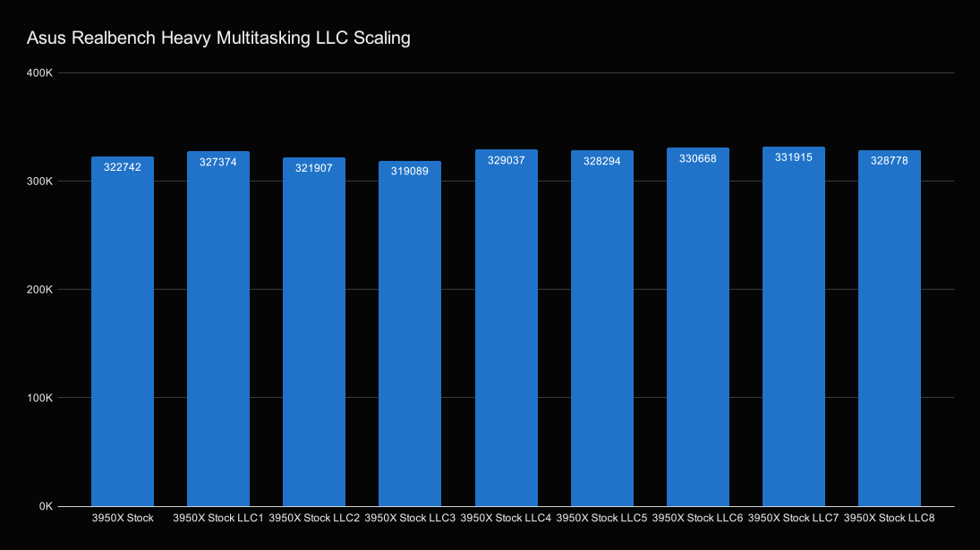This screenshot has width=980, height=550.
Task: Click the "3950X Stock LLC3" x-axis label
Action: tap(410, 518)
